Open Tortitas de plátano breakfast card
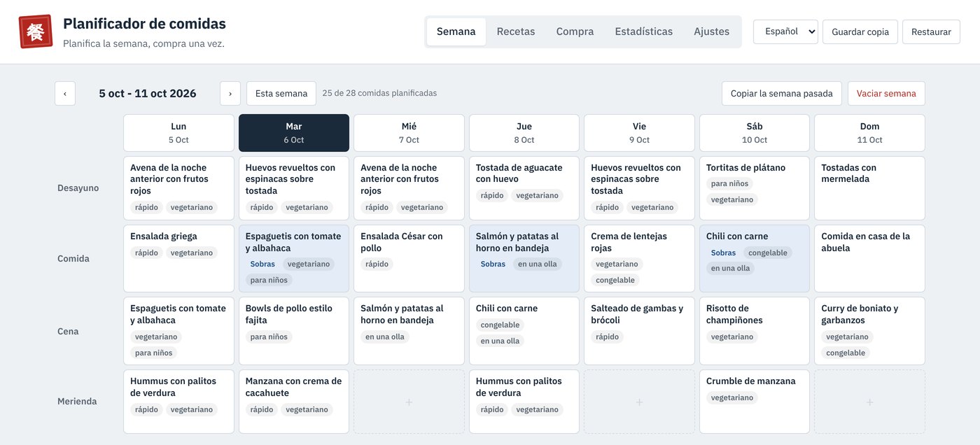 click(x=755, y=188)
